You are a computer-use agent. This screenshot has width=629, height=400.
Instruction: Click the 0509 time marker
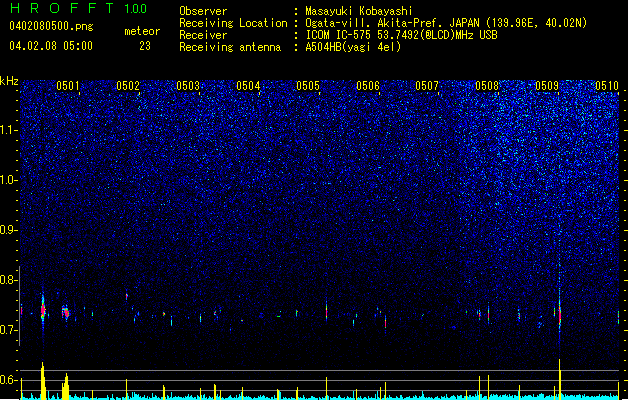[x=547, y=86]
